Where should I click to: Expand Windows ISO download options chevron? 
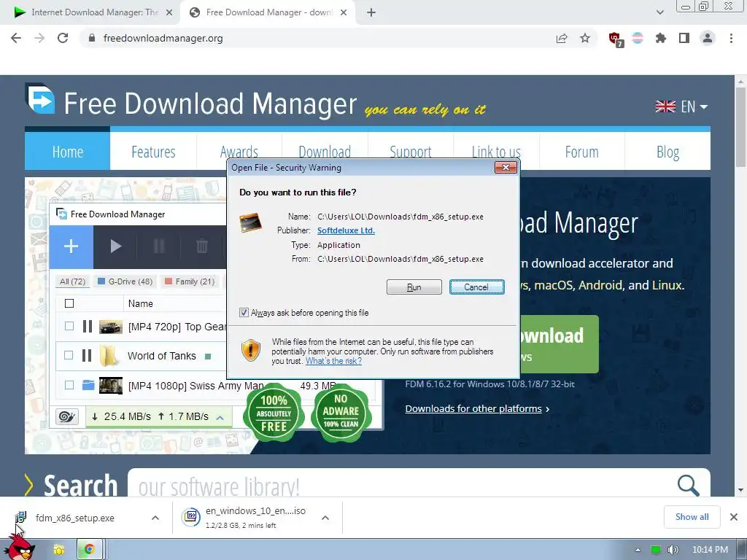[325, 518]
